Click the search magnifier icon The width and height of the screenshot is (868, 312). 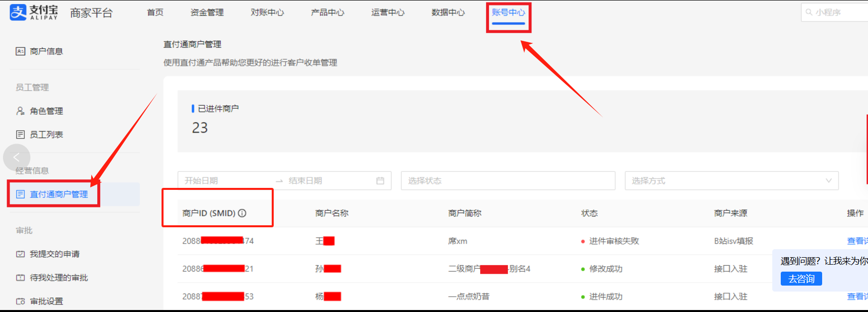click(x=809, y=12)
